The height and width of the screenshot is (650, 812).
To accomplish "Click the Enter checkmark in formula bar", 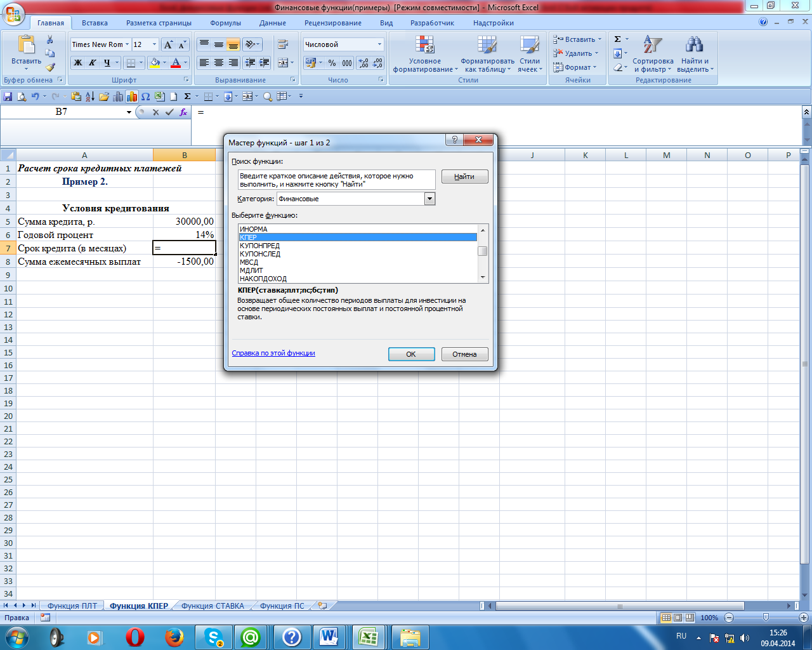I will [x=169, y=112].
